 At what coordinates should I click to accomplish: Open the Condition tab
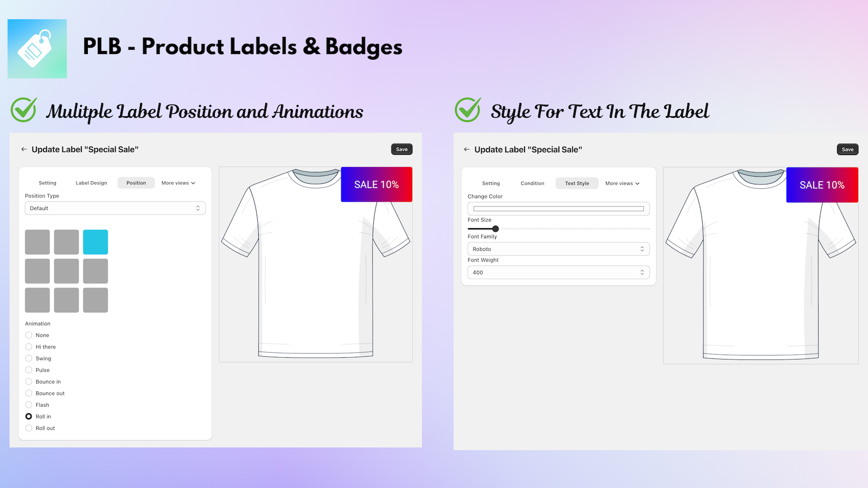(x=532, y=183)
